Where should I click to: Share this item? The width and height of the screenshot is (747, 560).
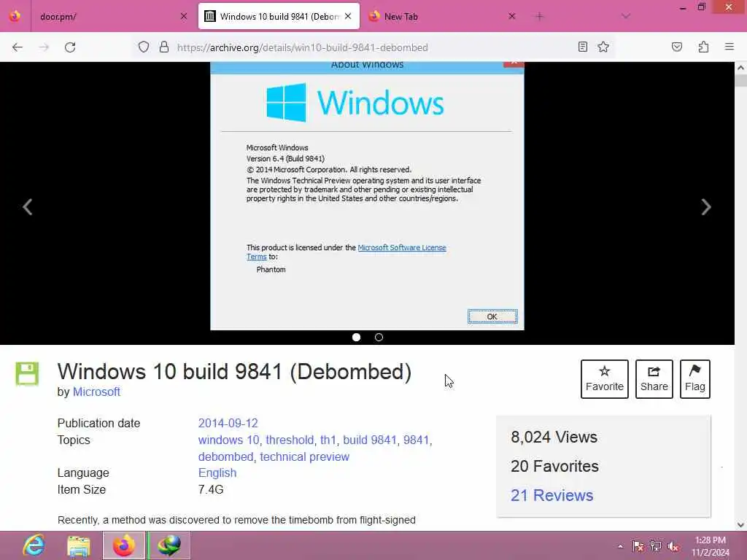(654, 379)
